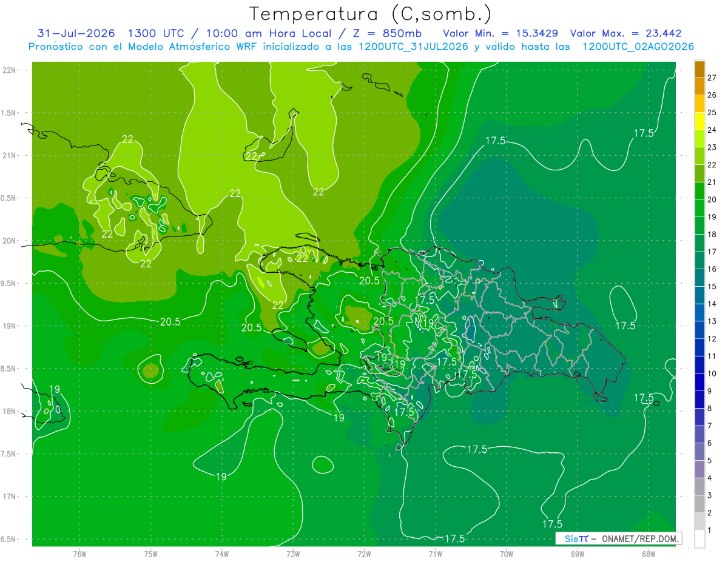Select the '1200UTC_02AGO2026' valid-until timestamp

click(638, 47)
